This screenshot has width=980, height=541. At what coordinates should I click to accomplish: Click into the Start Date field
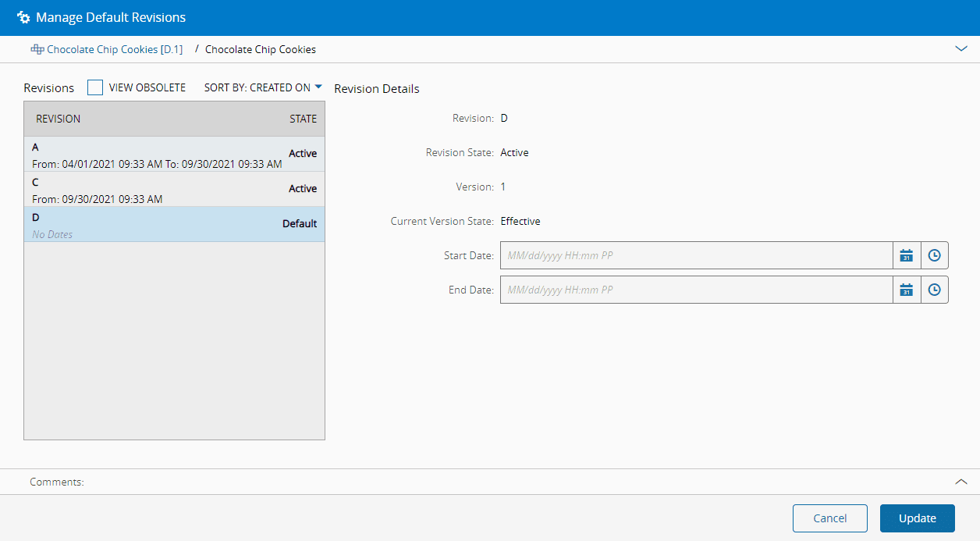695,255
